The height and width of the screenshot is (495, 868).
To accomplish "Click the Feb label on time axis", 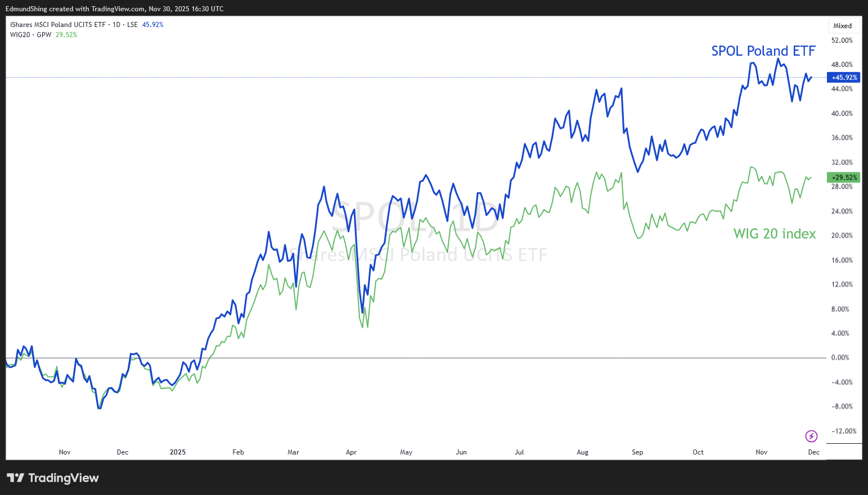I will click(239, 452).
